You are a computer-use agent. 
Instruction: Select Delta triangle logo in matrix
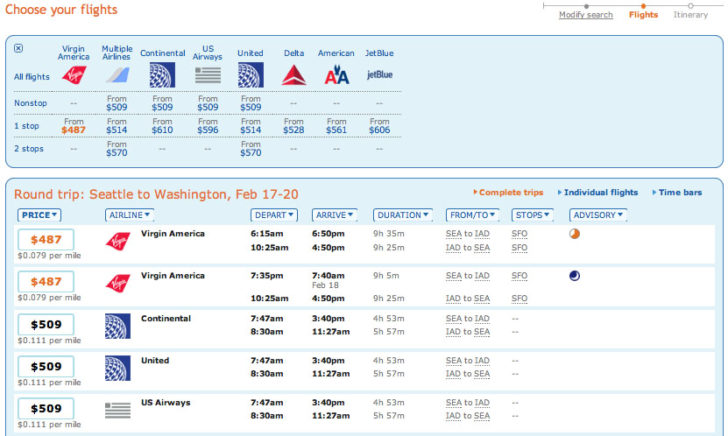(294, 75)
